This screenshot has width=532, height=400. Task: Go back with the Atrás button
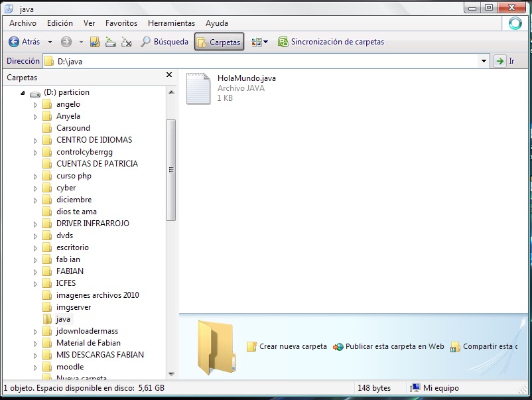pyautogui.click(x=24, y=42)
